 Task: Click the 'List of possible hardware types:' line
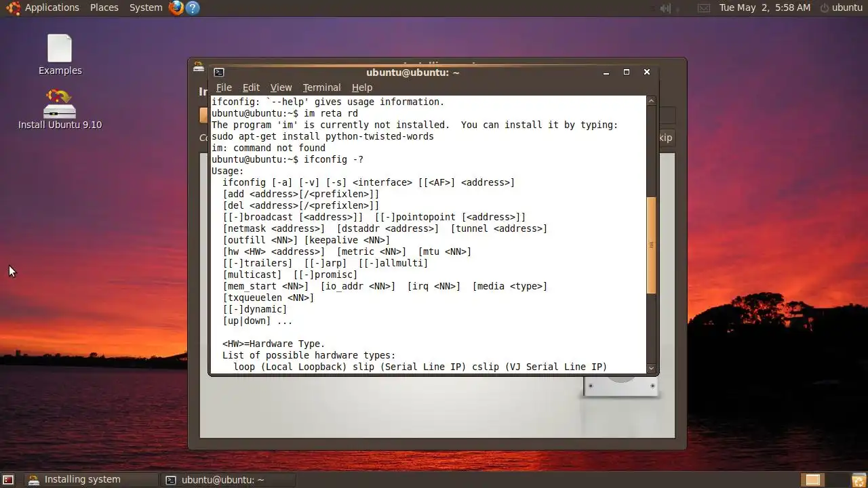click(309, 355)
